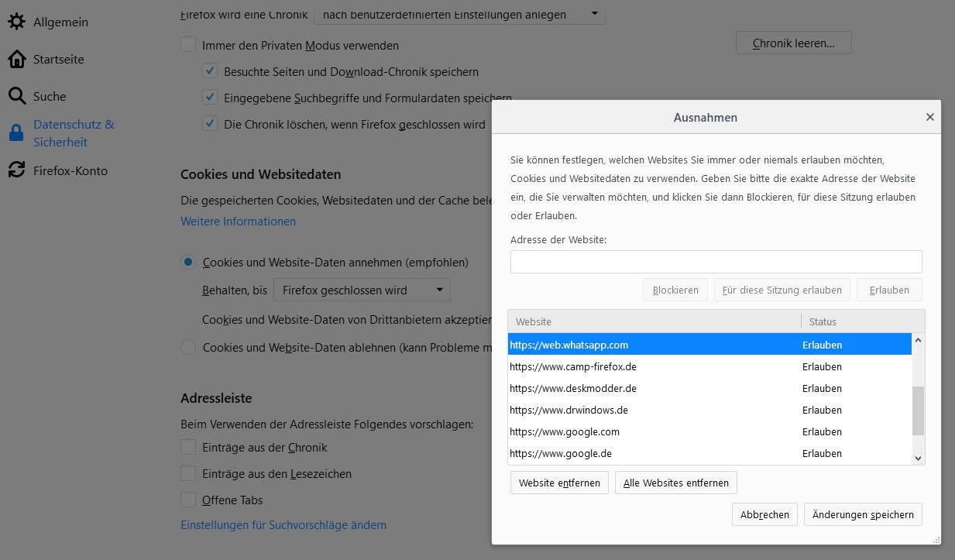This screenshot has width=955, height=560.
Task: Close the Ausnahmen dialog with X
Action: click(x=929, y=117)
